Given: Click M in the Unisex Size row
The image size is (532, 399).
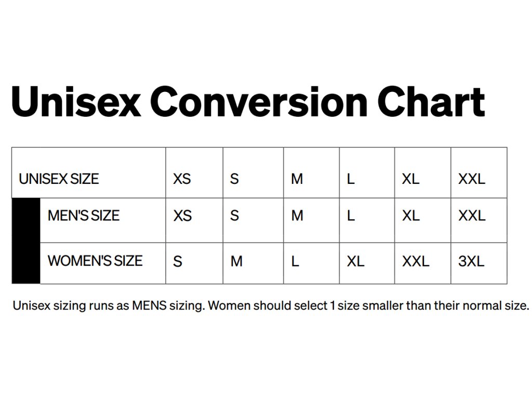Looking at the screenshot, I should [297, 179].
